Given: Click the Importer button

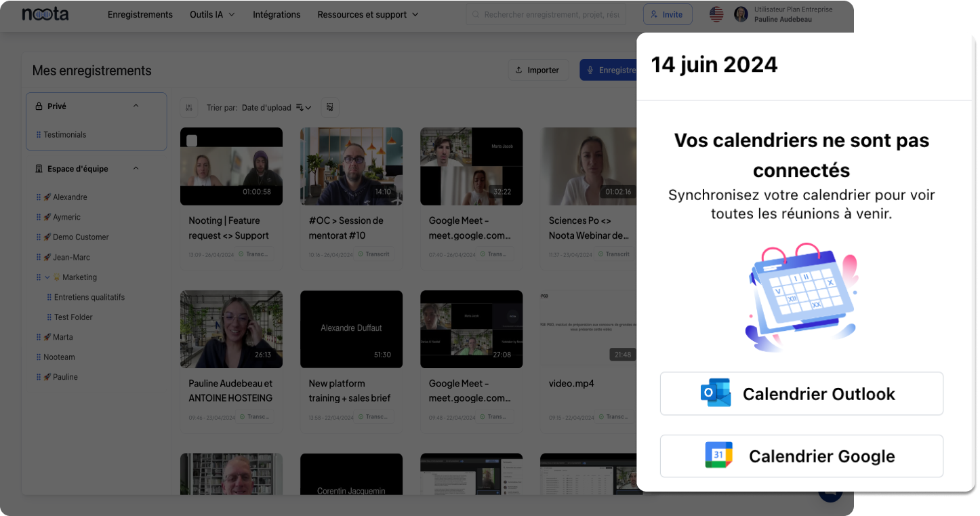Looking at the screenshot, I should (x=538, y=70).
